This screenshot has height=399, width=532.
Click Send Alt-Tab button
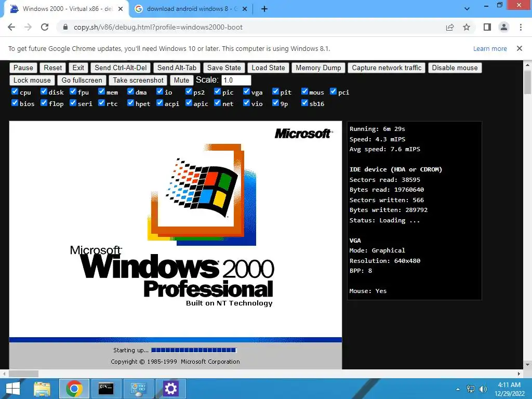[177, 68]
